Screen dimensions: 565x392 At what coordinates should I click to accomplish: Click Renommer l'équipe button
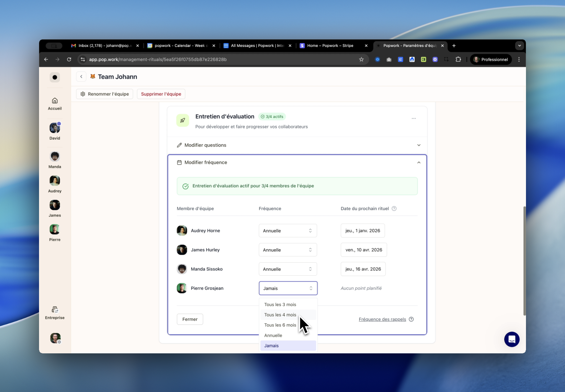pyautogui.click(x=105, y=94)
